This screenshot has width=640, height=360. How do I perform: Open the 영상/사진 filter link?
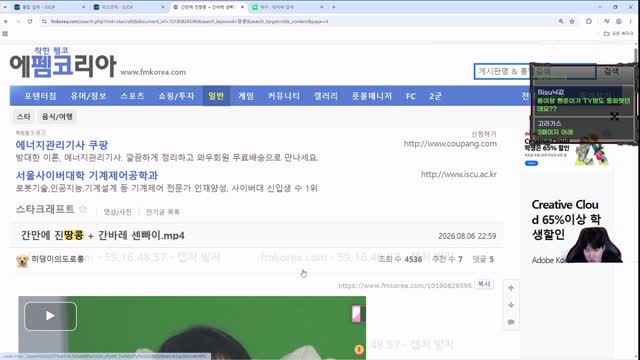click(x=118, y=212)
